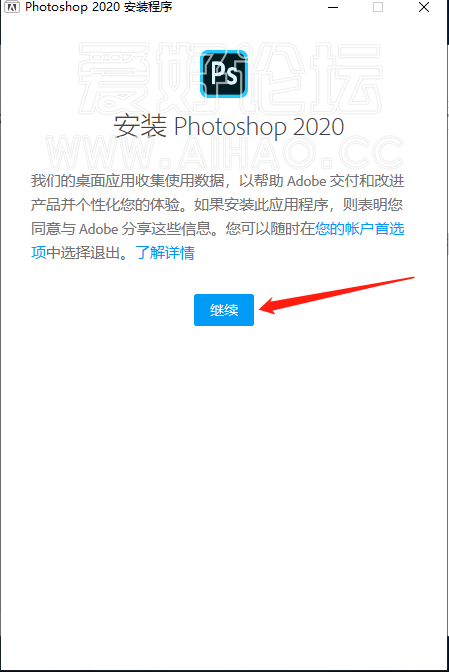
Task: Click the wrapped 项 link character
Action: point(39,252)
